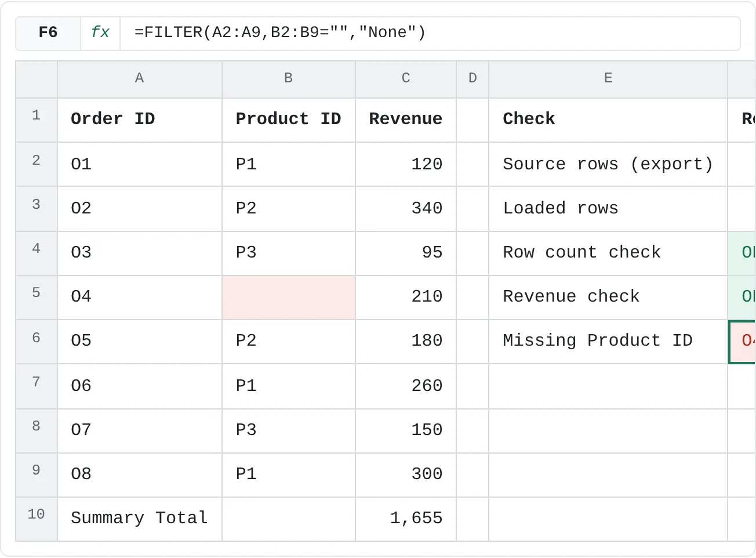The height and width of the screenshot is (558, 756).
Task: Select row 7 header
Action: [37, 386]
